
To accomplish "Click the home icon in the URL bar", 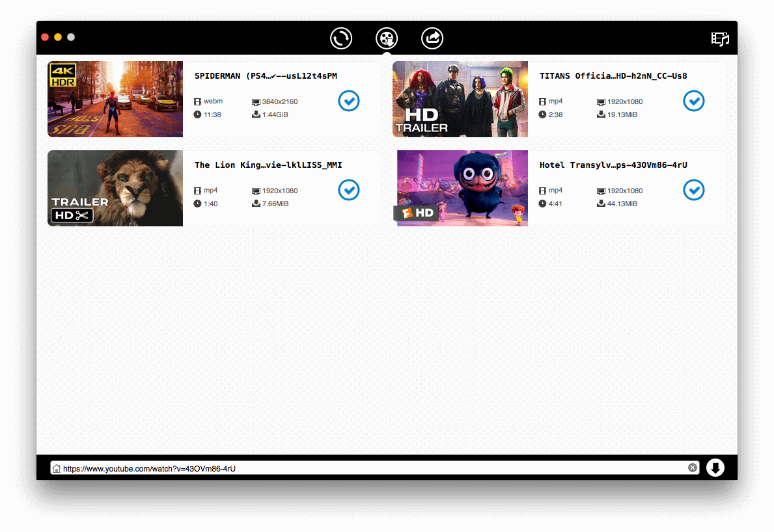I will point(57,468).
